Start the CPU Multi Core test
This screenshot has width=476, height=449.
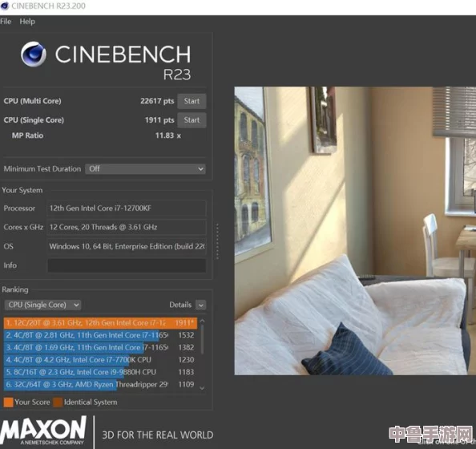(192, 101)
